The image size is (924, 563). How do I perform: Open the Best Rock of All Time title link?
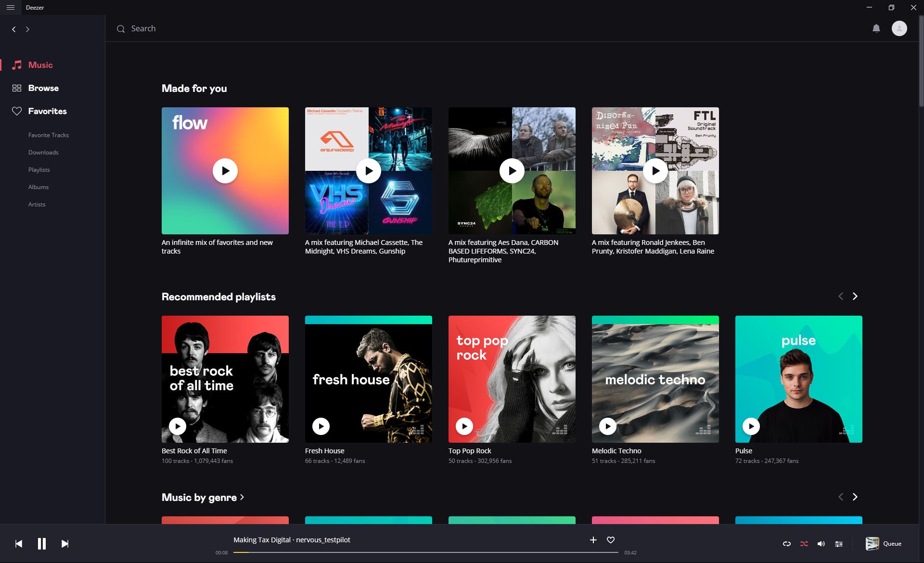(194, 451)
